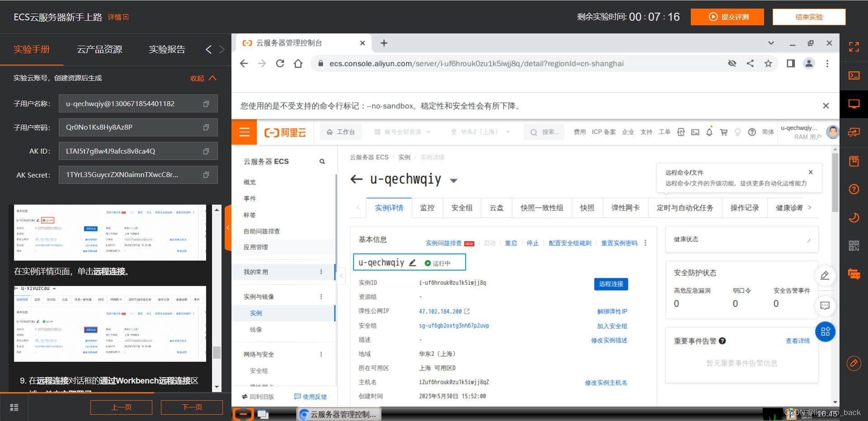Search within ECS sidebar

coord(322,161)
